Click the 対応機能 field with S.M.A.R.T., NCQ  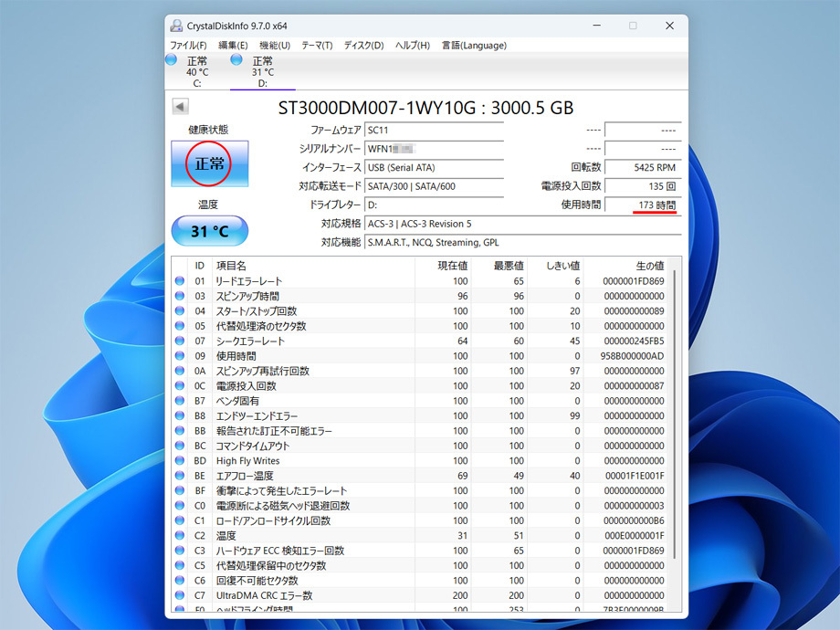pos(523,243)
